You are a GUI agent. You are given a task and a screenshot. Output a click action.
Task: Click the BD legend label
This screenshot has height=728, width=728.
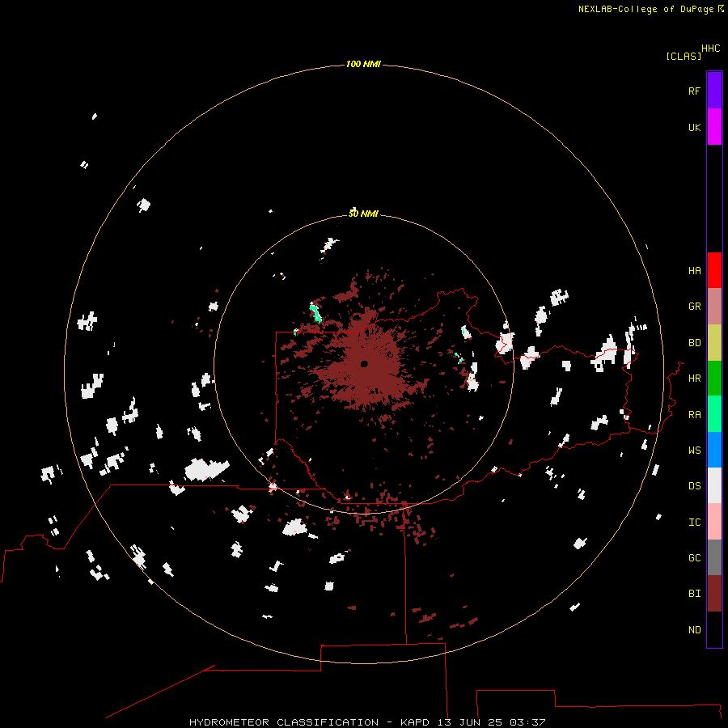coord(694,343)
